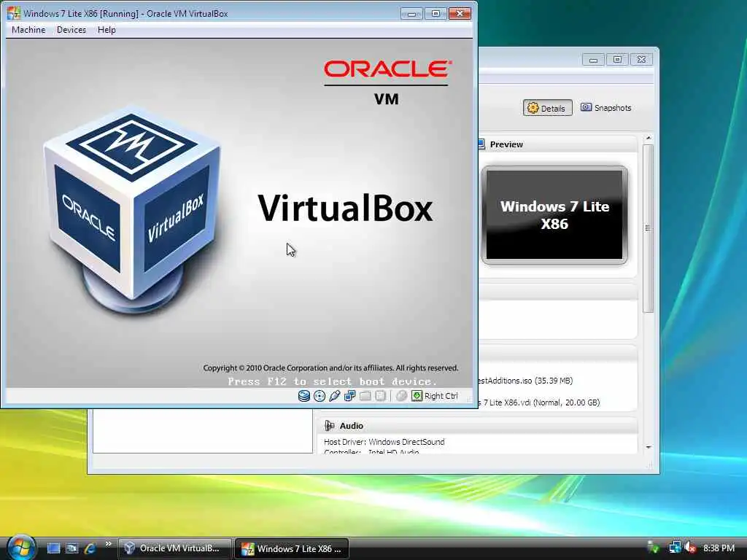Click the USB devices status icon
This screenshot has height=560, width=747.
click(334, 396)
